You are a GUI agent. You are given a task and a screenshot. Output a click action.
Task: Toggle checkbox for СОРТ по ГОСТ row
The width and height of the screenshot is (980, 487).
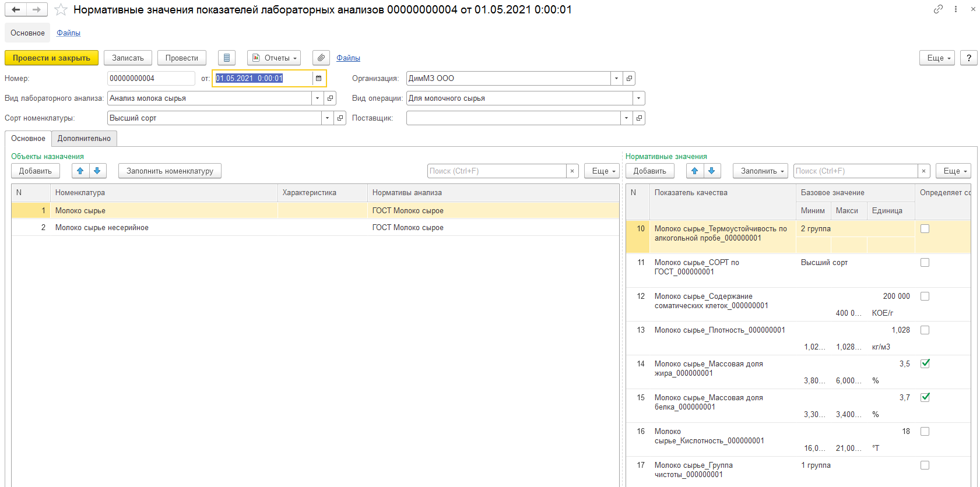pyautogui.click(x=925, y=262)
